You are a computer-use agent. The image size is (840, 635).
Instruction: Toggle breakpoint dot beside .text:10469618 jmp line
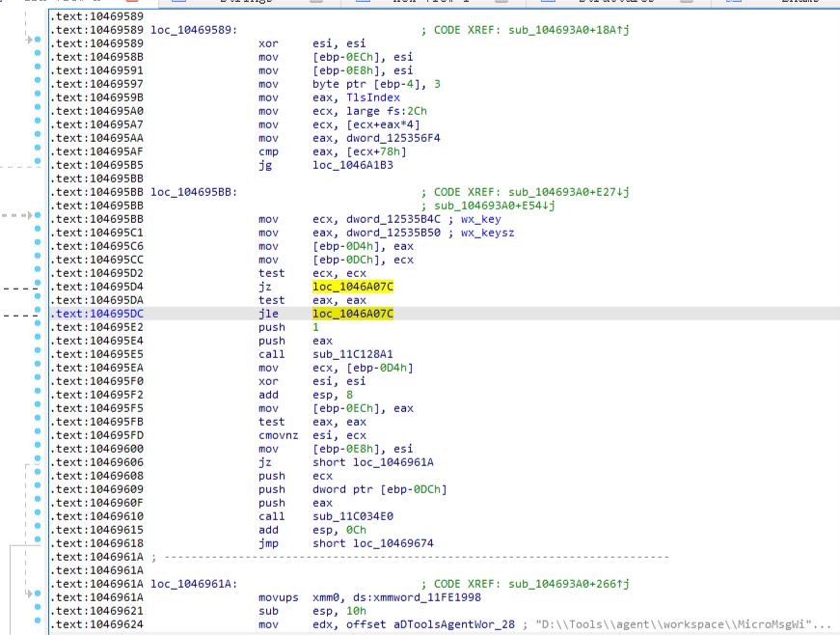[38, 539]
